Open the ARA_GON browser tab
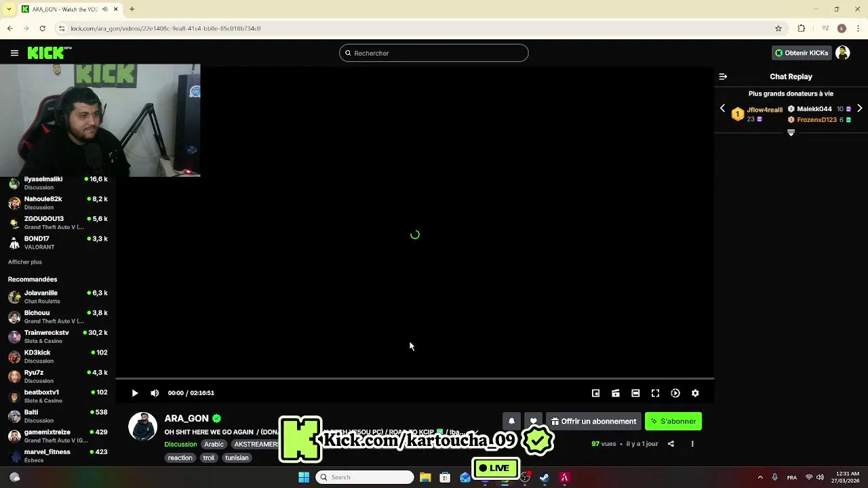This screenshot has height=488, width=868. pos(68,9)
